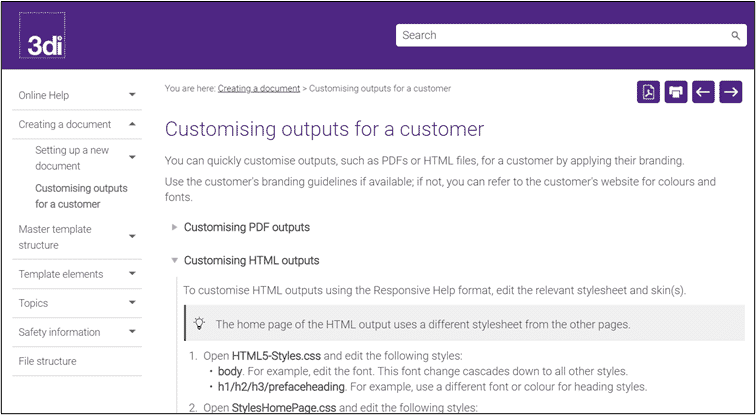
Task: Click the search magnifier icon
Action: [735, 35]
